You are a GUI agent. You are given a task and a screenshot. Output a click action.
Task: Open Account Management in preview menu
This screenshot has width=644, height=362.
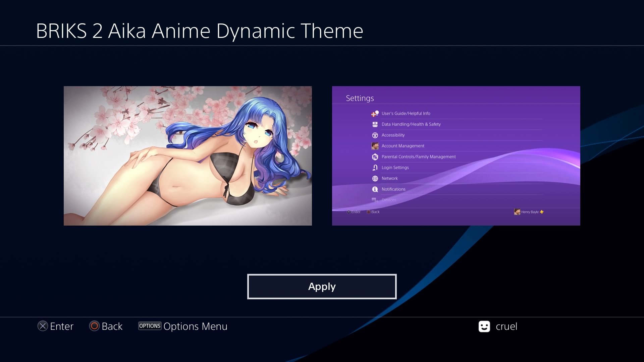click(402, 146)
